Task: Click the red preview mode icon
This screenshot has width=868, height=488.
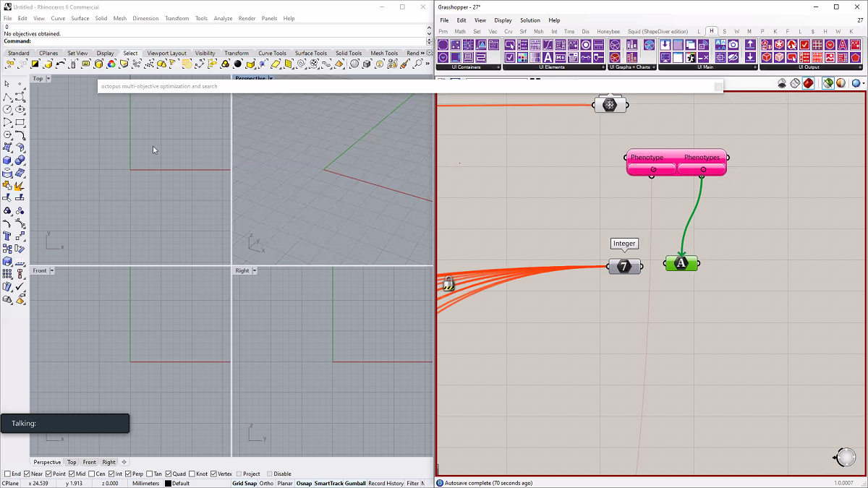Action: (808, 83)
